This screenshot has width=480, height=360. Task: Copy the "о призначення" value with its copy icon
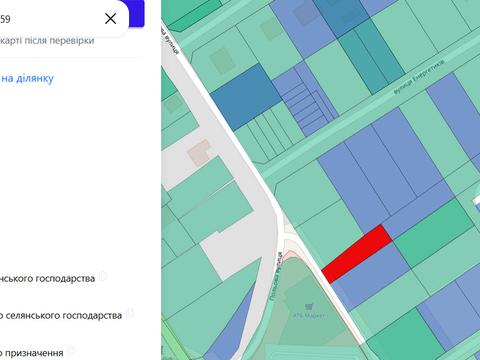point(71,351)
